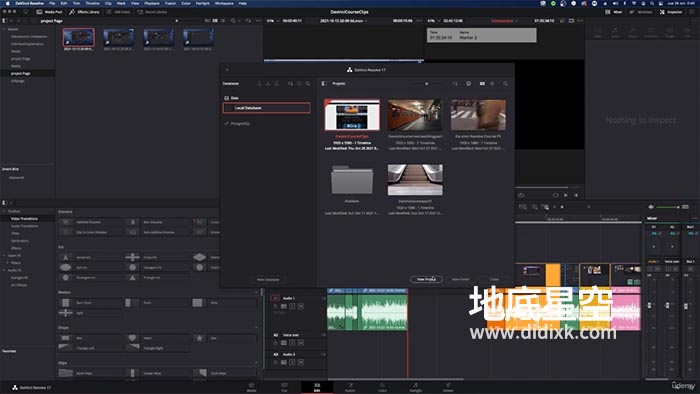Toggle database sidebar in project manager
Viewport: 700px width, 394px height.
(x=324, y=83)
